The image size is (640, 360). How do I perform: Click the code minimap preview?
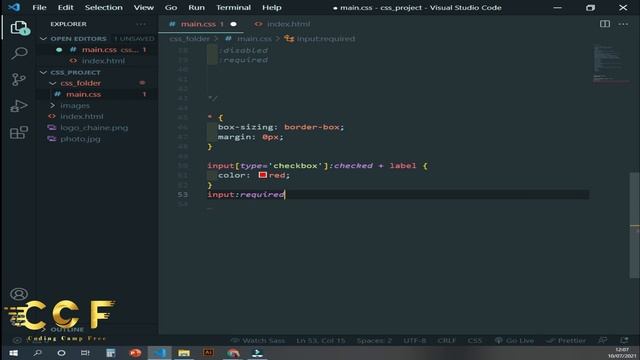click(611, 63)
